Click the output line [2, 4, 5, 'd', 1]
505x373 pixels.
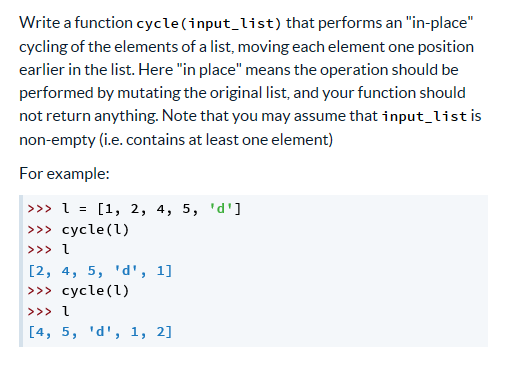[x=100, y=271]
